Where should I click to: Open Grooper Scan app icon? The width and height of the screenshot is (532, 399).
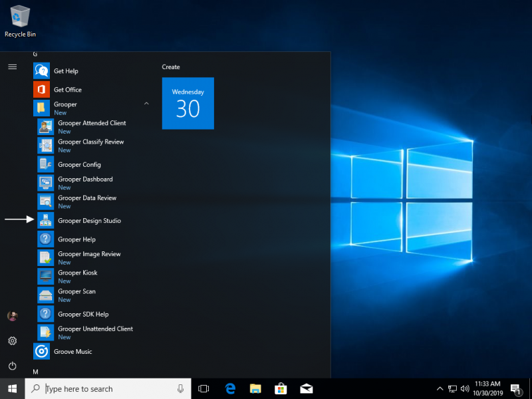46,295
